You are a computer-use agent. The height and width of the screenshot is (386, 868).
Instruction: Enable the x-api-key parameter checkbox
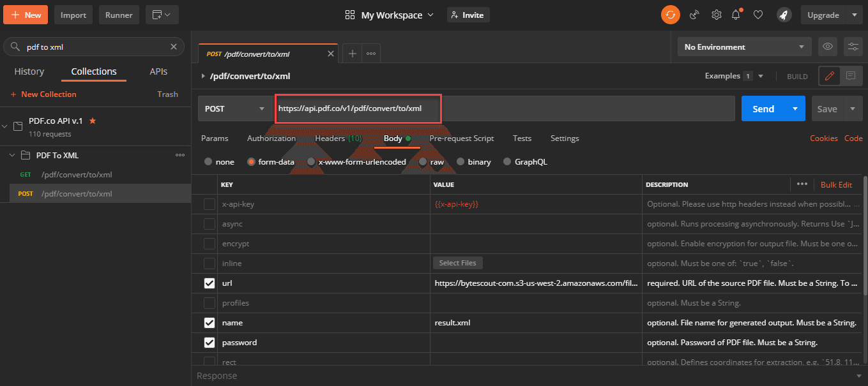[x=209, y=204]
